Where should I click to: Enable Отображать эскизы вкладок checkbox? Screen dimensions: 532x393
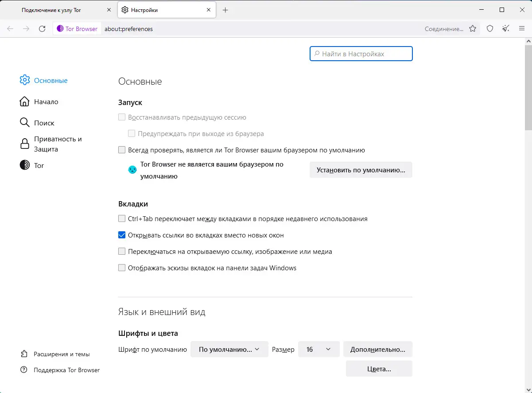(x=122, y=268)
